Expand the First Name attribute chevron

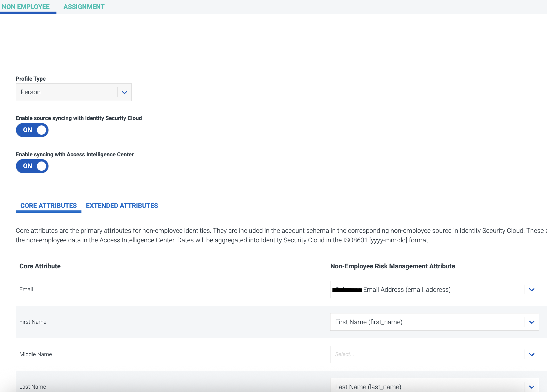532,322
